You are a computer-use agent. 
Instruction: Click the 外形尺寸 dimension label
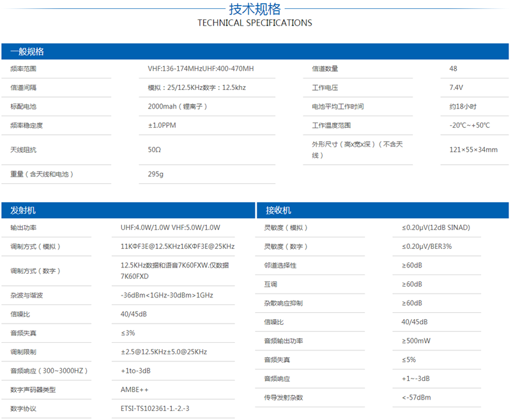click(358, 150)
